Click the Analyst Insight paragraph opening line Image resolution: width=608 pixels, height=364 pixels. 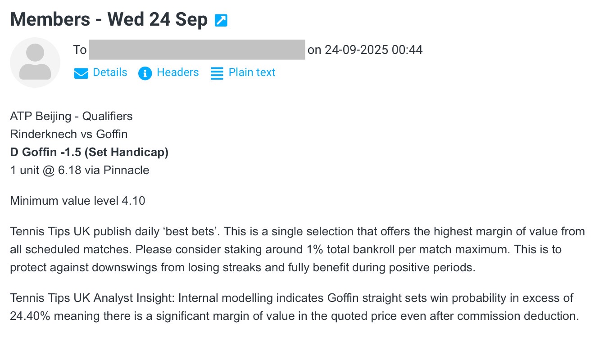(x=291, y=298)
